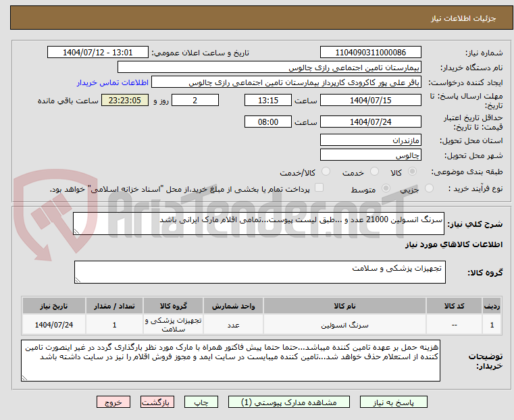Click the resize handle of گروه کالا textarea
Image resolution: width=514 pixels, height=420 pixels.
78,280
